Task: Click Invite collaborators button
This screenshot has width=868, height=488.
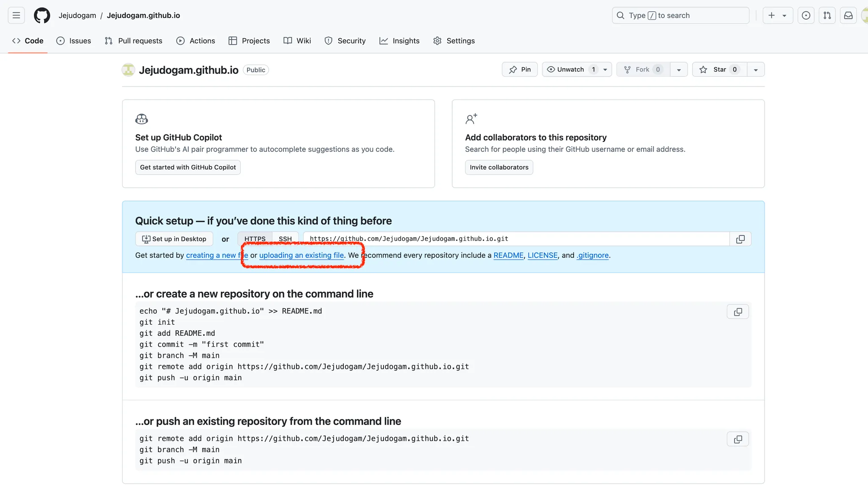Action: pos(499,167)
